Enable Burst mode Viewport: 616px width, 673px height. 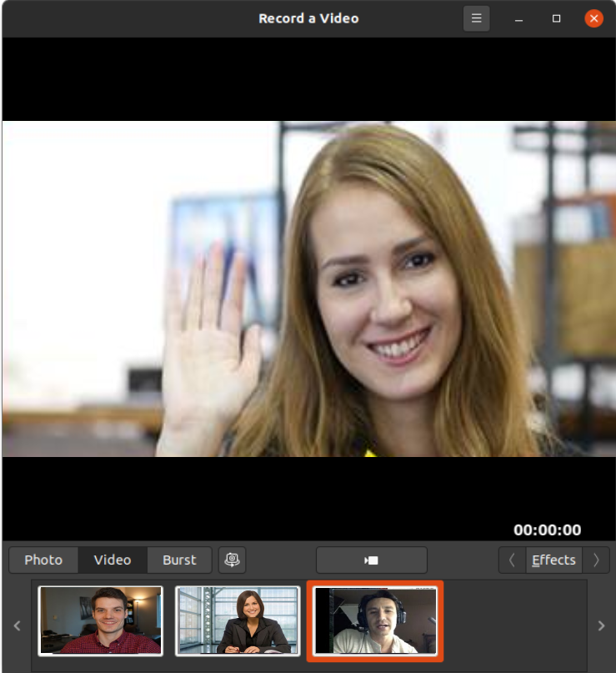coord(179,560)
